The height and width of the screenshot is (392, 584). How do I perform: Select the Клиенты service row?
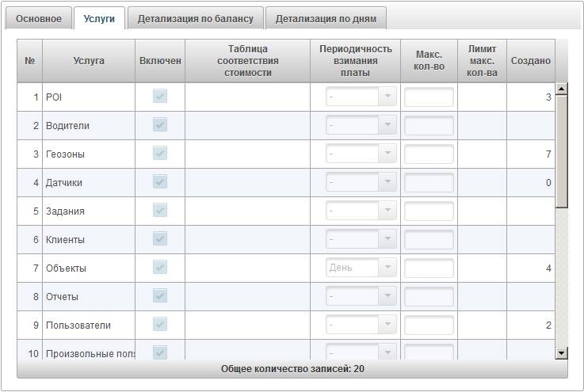[x=87, y=239]
